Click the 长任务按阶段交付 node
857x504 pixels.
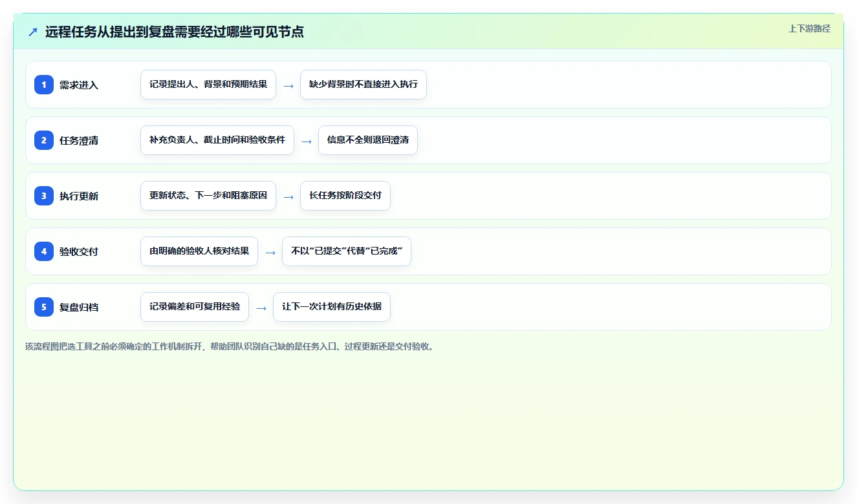345,196
